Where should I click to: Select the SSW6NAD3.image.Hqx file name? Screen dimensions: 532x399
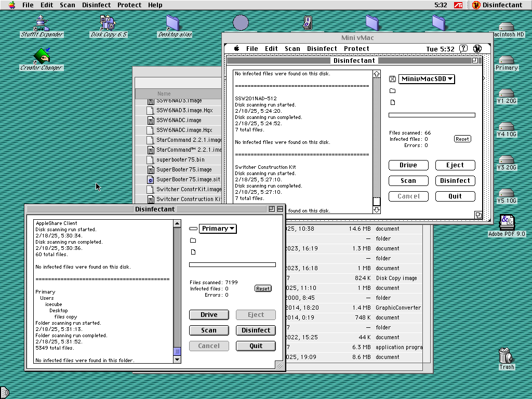point(184,110)
